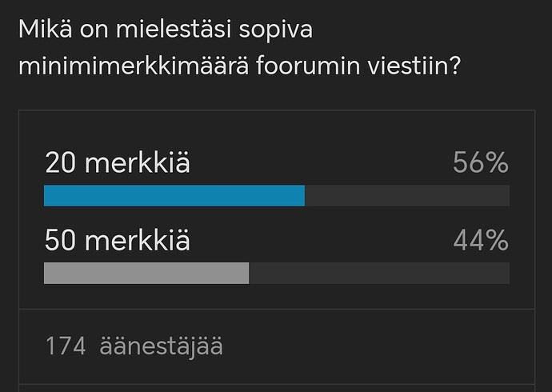
Task: Click the word "sopiva" in the poll title
Action: [x=276, y=31]
